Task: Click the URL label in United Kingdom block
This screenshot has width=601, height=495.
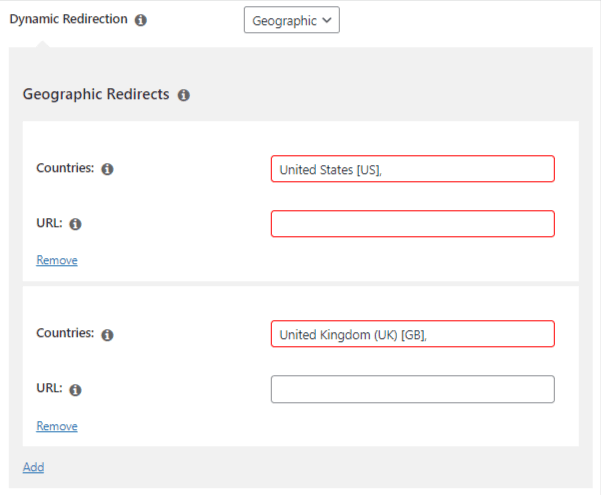Action: click(x=49, y=388)
